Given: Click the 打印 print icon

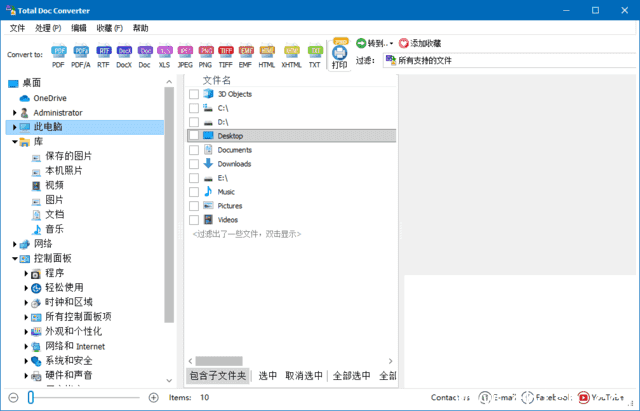Looking at the screenshot, I should pyautogui.click(x=340, y=55).
